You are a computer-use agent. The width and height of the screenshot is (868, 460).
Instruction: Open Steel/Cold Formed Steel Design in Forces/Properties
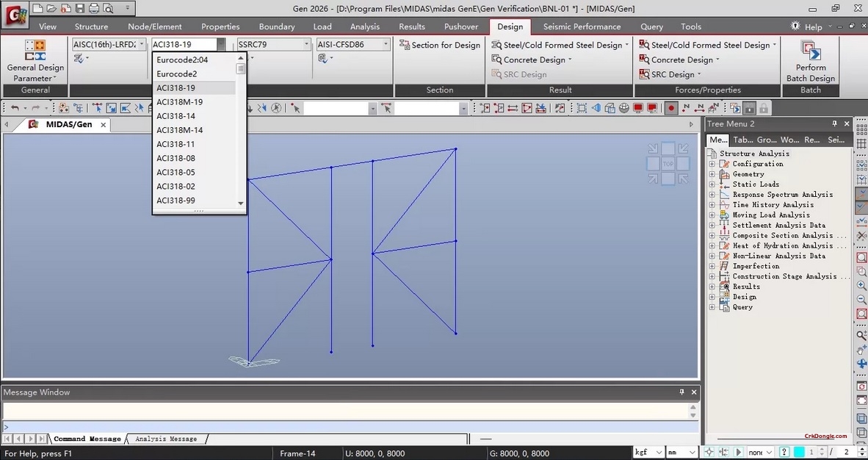pyautogui.click(x=707, y=45)
